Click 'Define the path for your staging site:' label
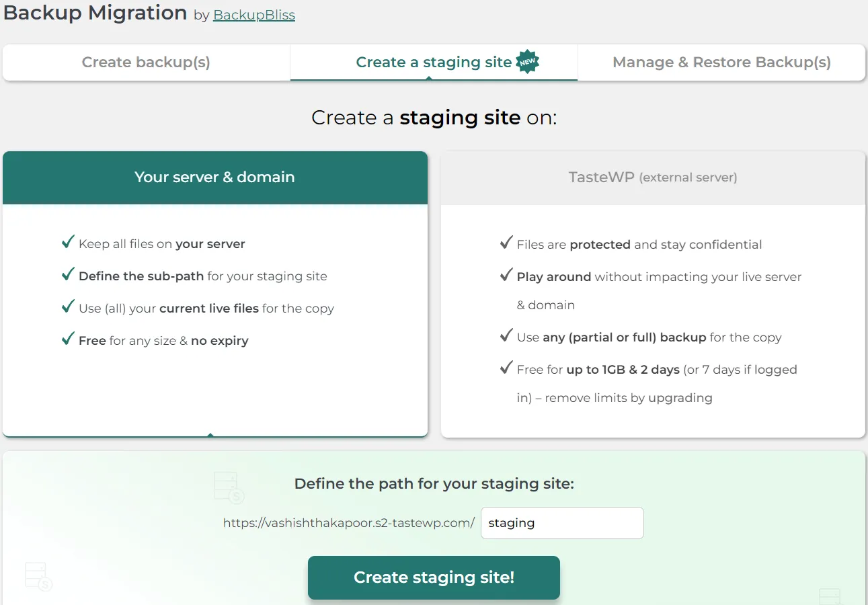This screenshot has height=605, width=868. 434,484
